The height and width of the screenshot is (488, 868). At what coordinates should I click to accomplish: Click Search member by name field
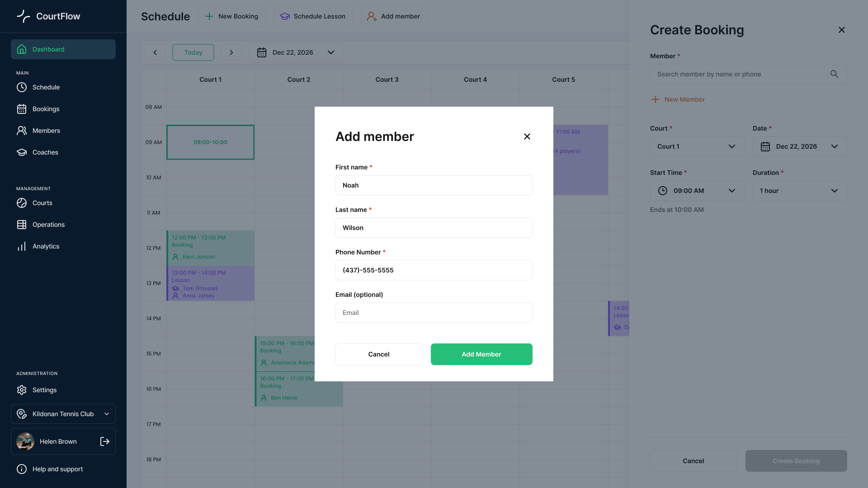pyautogui.click(x=749, y=74)
